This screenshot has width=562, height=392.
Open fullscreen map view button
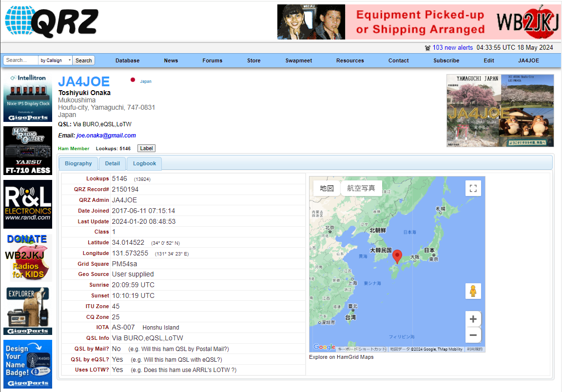tap(473, 188)
